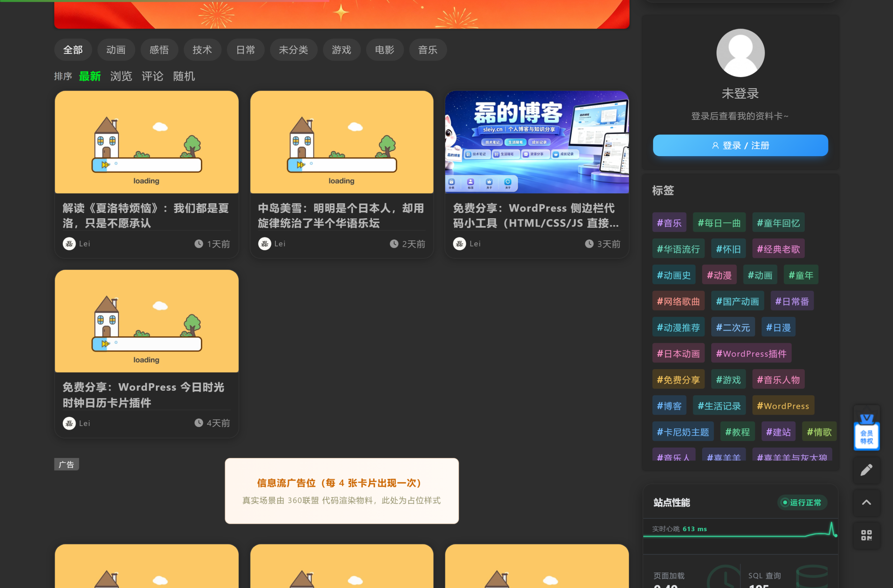Click the back-to-top chevron button
Viewport: 893px width, 588px height.
coord(866,502)
